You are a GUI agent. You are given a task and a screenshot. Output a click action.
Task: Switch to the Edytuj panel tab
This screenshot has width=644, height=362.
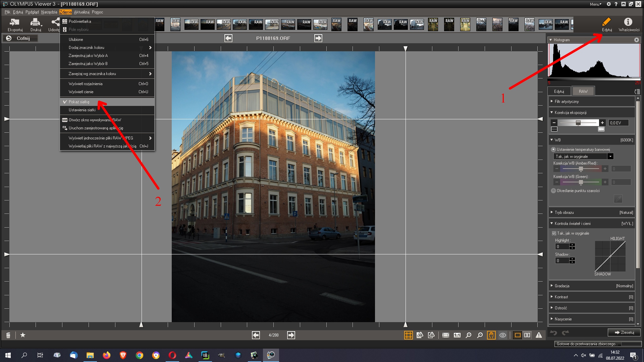pyautogui.click(x=559, y=91)
